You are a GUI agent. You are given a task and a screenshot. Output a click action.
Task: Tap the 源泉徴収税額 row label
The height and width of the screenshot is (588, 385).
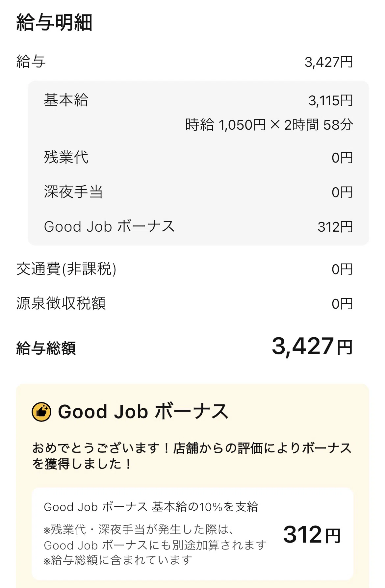click(x=61, y=303)
